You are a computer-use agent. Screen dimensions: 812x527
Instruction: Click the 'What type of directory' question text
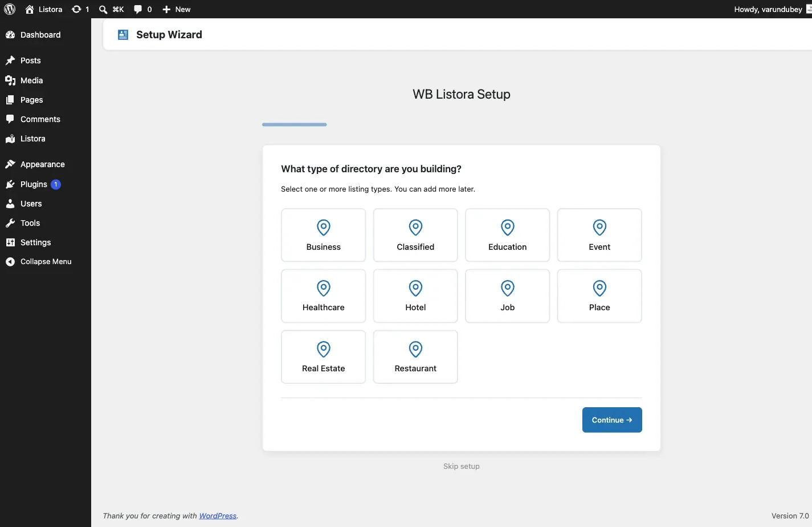pyautogui.click(x=372, y=169)
